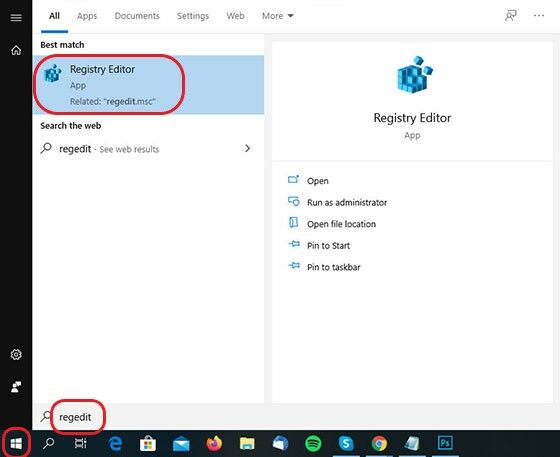Viewport: 560px width, 457px height.
Task: Open Task View on the taskbar
Action: [x=81, y=443]
